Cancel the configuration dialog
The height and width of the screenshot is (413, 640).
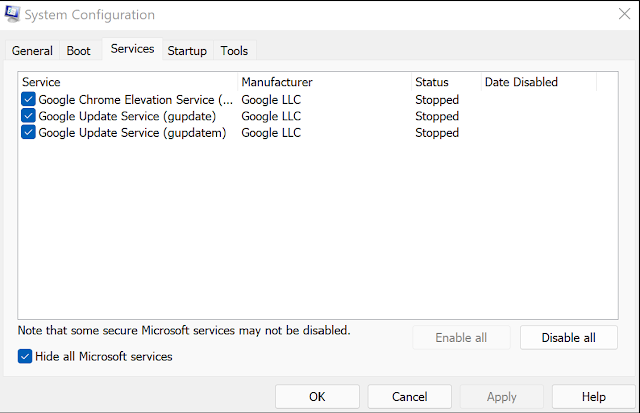[x=409, y=397]
